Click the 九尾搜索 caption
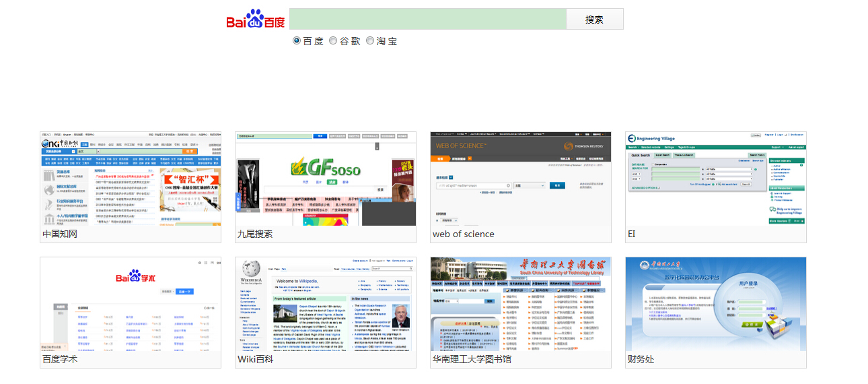Image resolution: width=868 pixels, height=384 pixels. point(255,234)
